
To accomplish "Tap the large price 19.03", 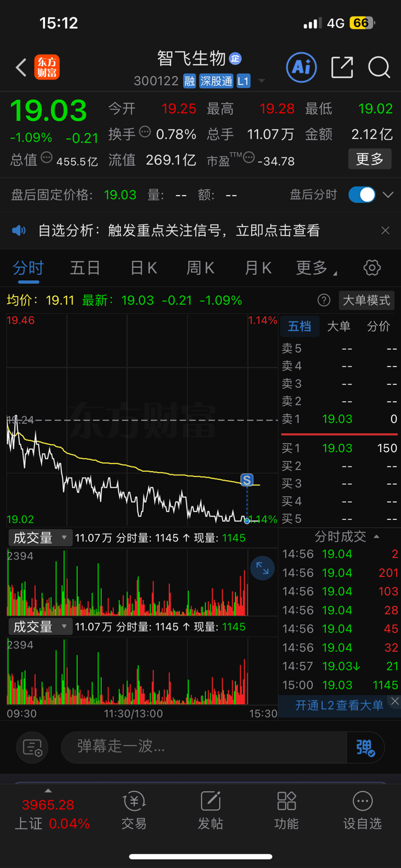I will point(49,111).
